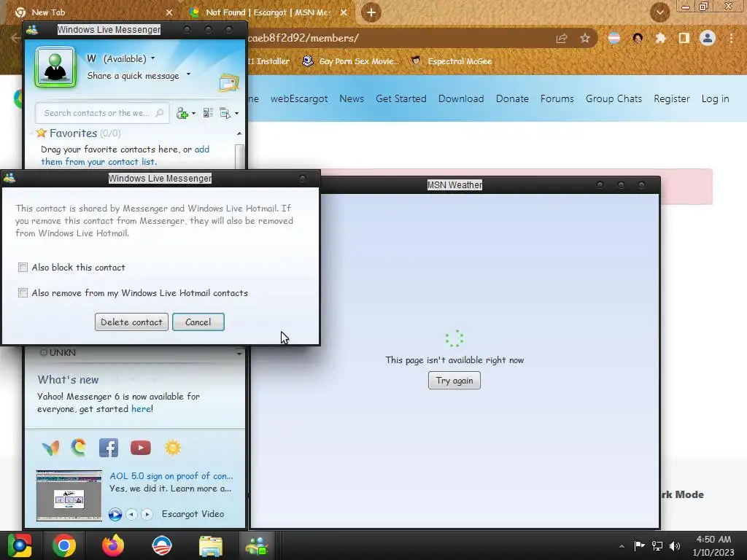The width and height of the screenshot is (747, 560).
Task: Click the AOL 5.0 video thumbnail
Action: [x=69, y=495]
